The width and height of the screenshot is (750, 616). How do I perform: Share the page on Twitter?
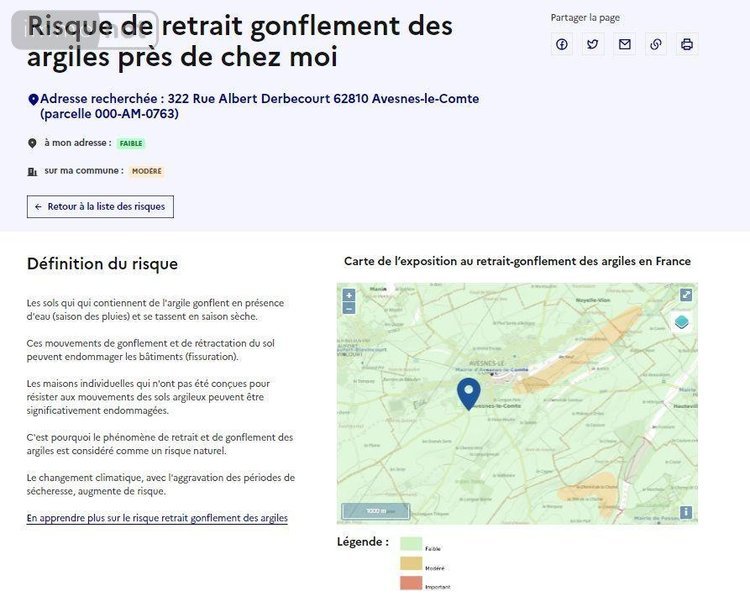[x=593, y=44]
